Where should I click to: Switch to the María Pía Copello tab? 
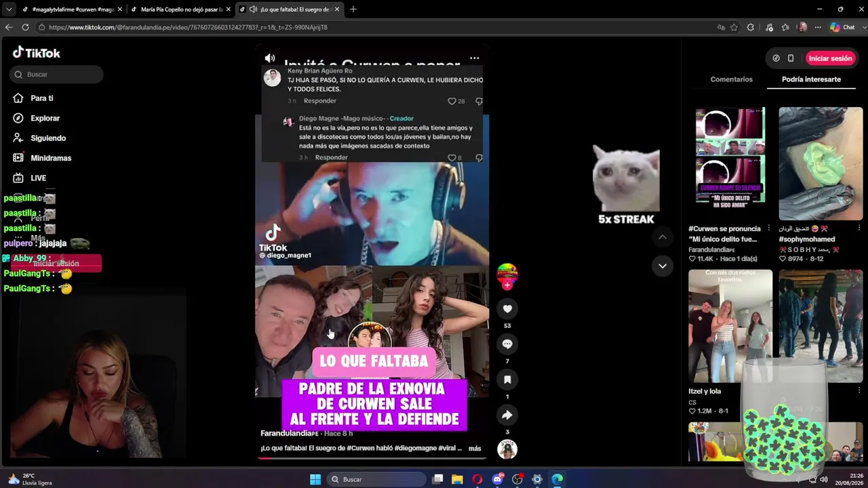tap(180, 9)
